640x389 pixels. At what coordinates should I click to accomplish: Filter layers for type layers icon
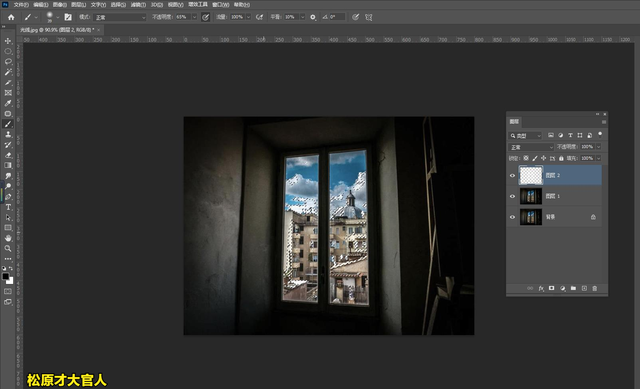point(570,135)
